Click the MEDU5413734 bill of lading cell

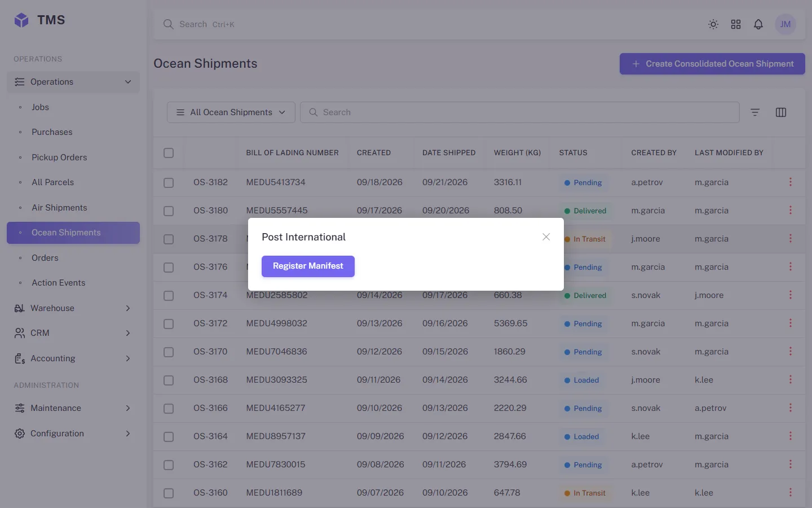(276, 182)
